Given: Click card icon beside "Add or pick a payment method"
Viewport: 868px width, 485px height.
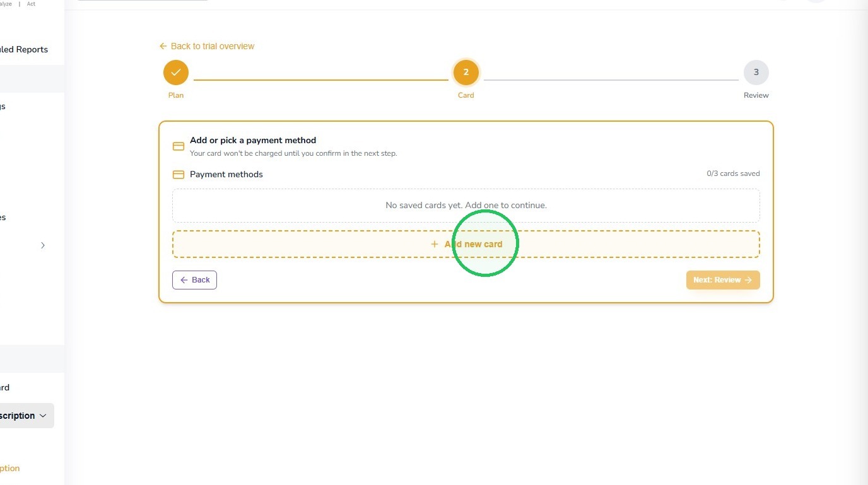Looking at the screenshot, I should (179, 146).
